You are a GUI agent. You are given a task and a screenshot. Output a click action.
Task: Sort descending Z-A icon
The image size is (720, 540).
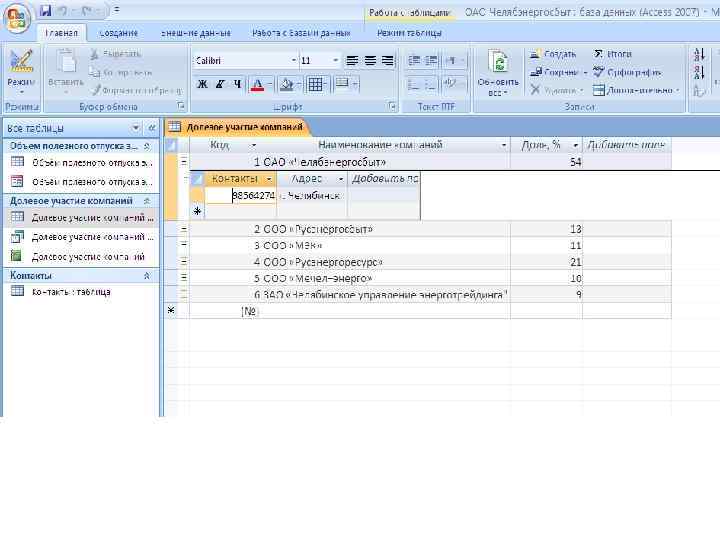point(699,72)
